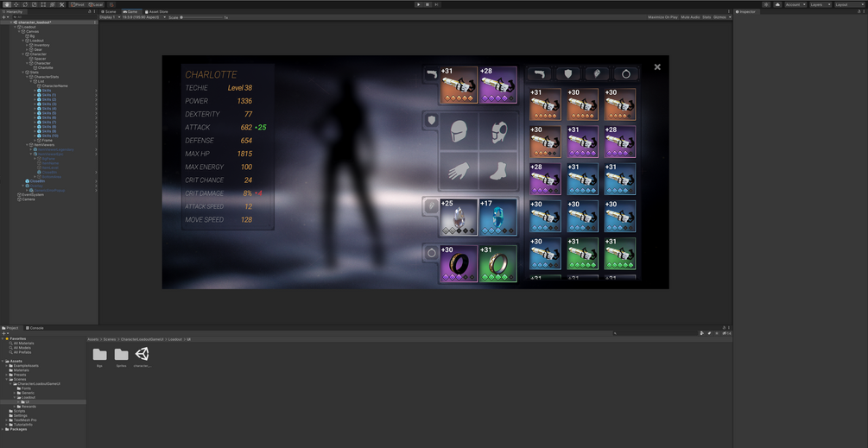
Task: Close the loadout screen with X
Action: coord(657,67)
